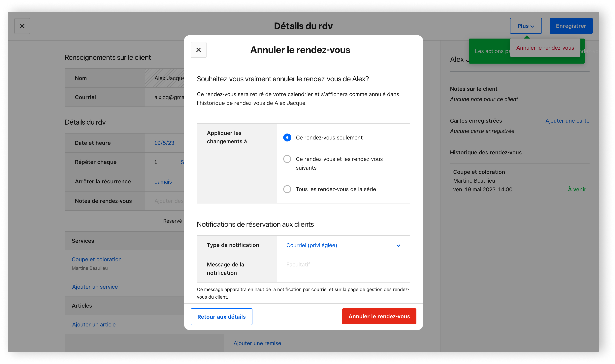Click 'Aucune carte enregistrée' text
Image resolution: width=615 pixels, height=364 pixels.
pyautogui.click(x=482, y=131)
